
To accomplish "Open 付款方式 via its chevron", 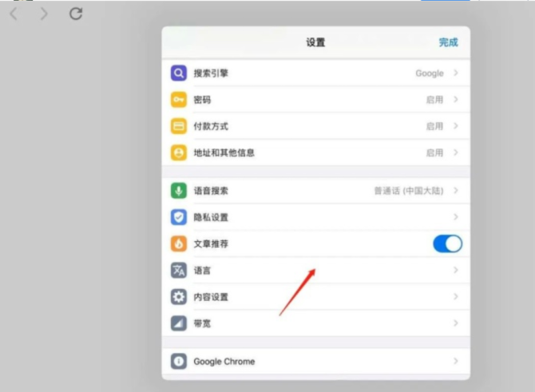I will click(x=456, y=126).
